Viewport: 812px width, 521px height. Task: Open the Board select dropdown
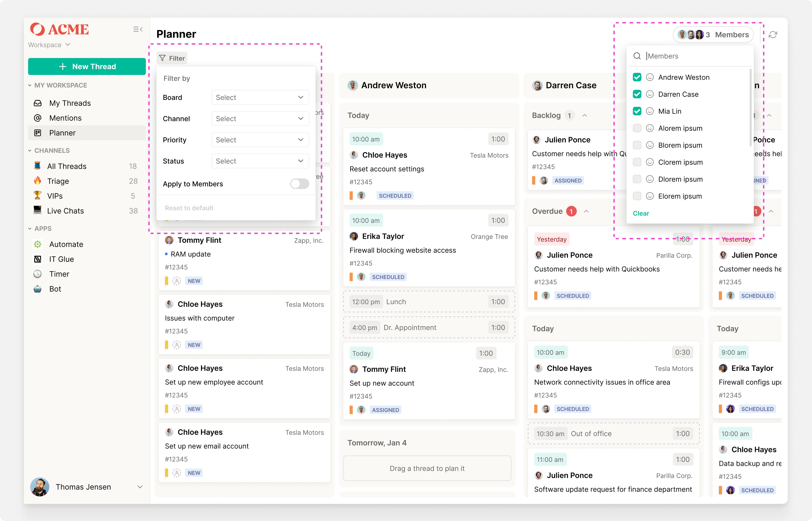point(260,97)
